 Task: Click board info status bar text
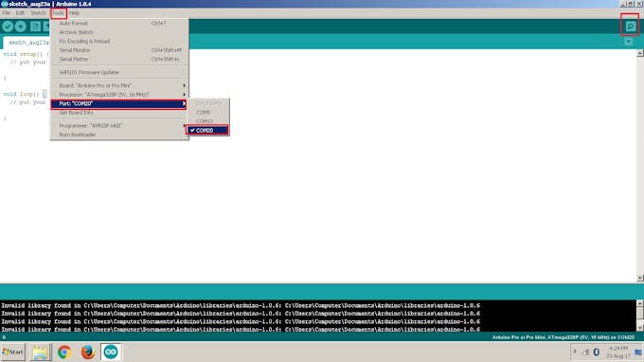[x=563, y=337]
